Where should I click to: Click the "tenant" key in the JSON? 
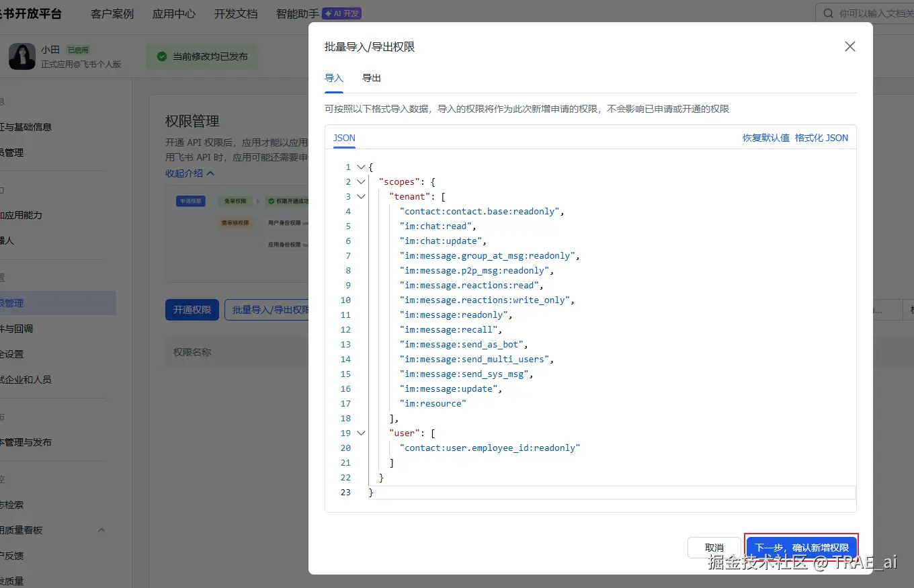coord(410,197)
